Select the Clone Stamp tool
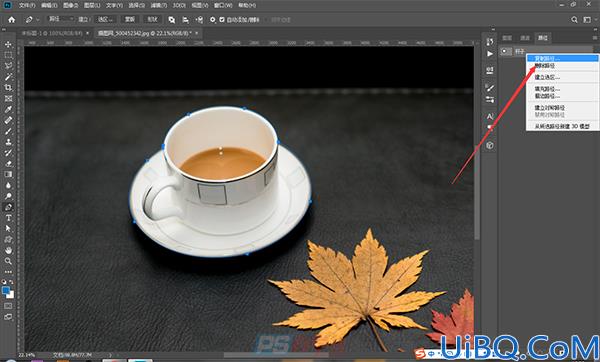Image resolution: width=600 pixels, height=362 pixels. (x=8, y=142)
